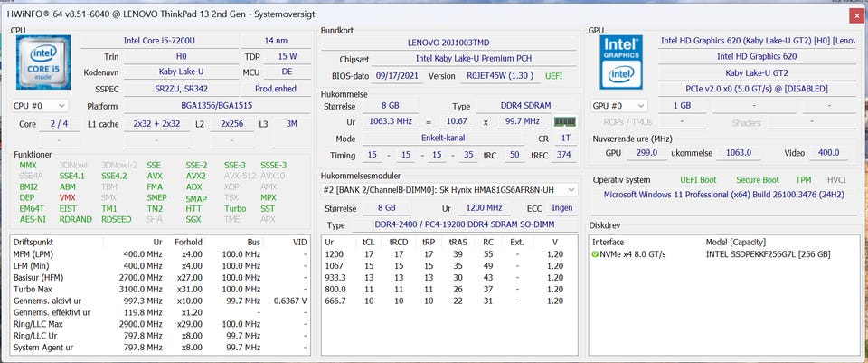Click the SGX feature flag
The width and height of the screenshot is (868, 363).
coord(193,219)
